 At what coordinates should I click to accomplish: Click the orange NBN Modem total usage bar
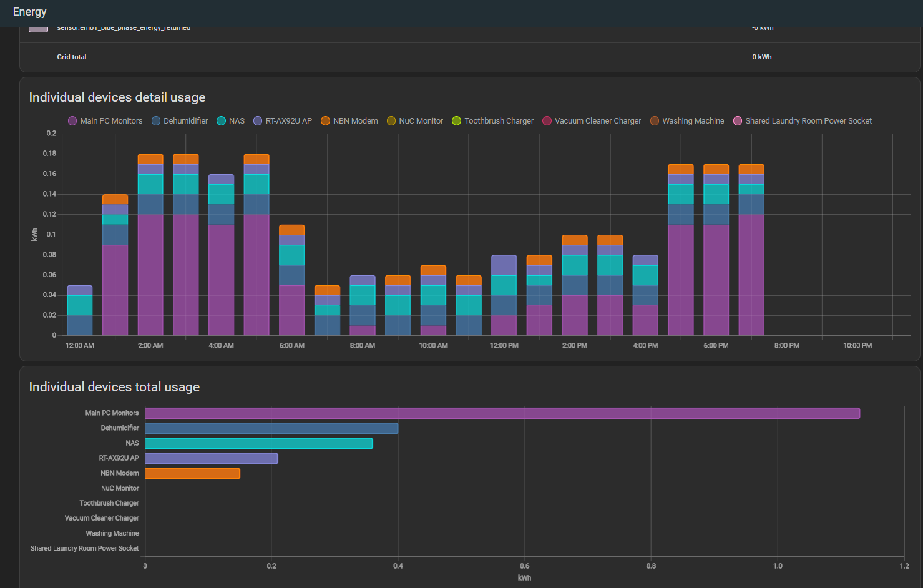click(192, 473)
